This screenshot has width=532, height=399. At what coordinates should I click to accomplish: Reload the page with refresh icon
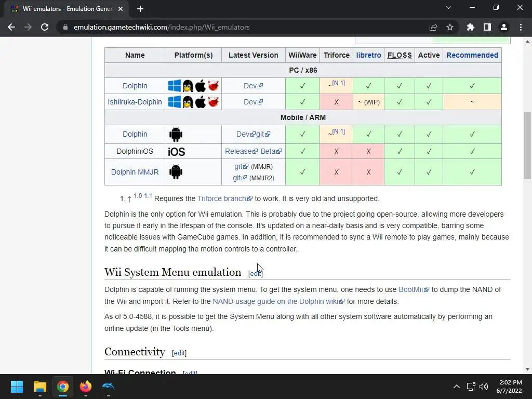pyautogui.click(x=45, y=27)
